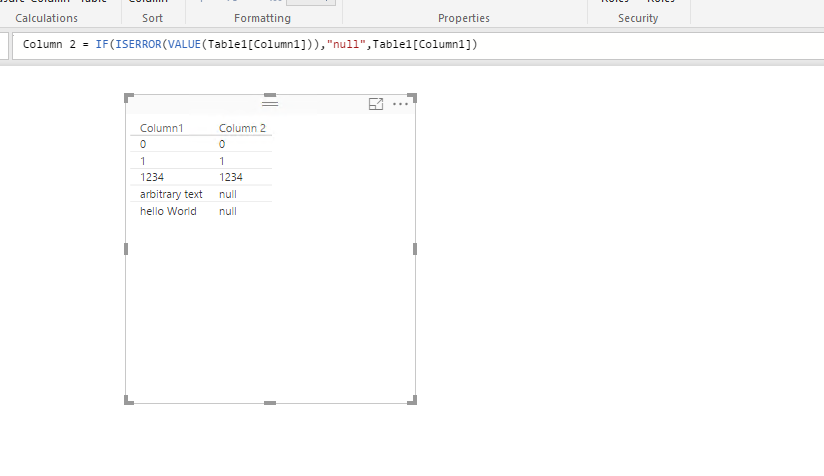Click the top-right resize handle of visual
Viewport: 824px width, 476px height.
tap(413, 98)
